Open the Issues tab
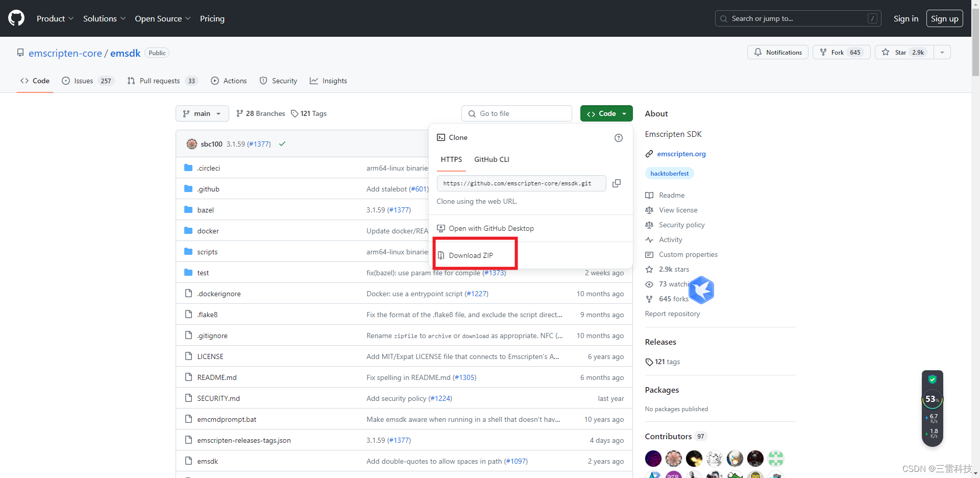 tap(88, 81)
